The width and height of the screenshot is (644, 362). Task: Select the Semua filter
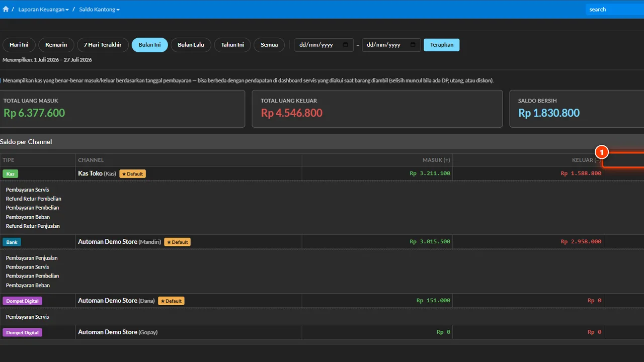point(269,45)
